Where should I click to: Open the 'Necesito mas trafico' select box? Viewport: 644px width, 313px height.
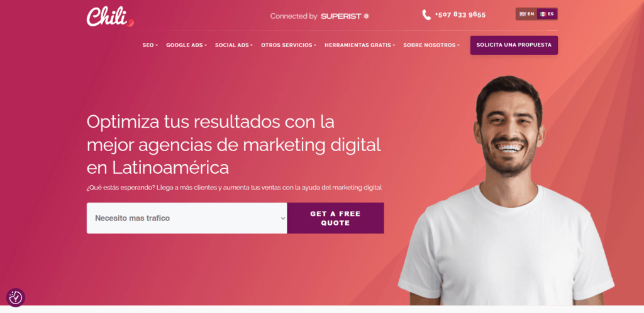point(187,218)
